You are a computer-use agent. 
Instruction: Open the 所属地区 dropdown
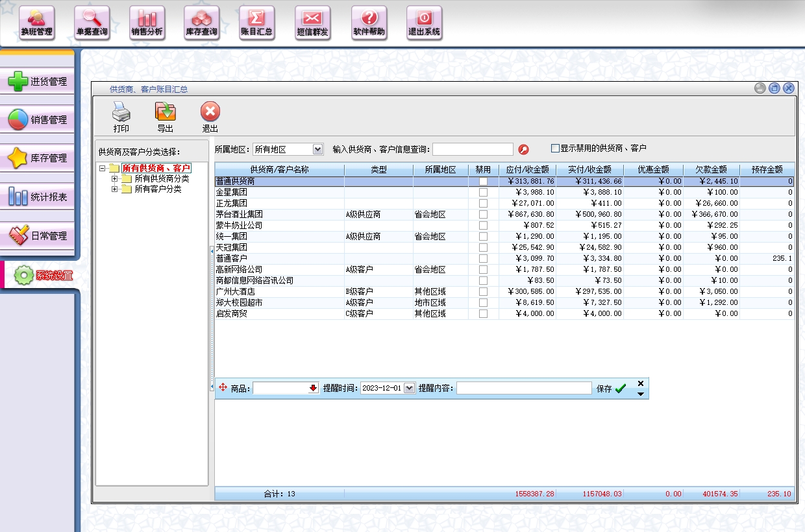tap(317, 149)
